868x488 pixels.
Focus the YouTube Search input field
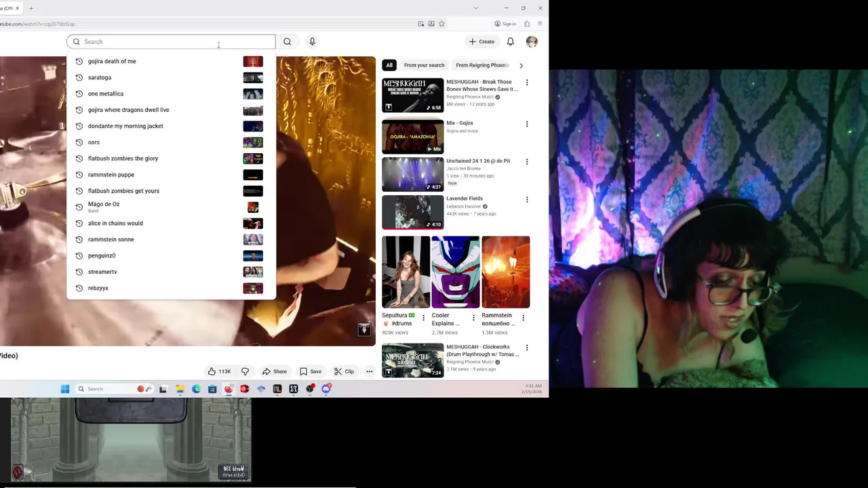(x=171, y=41)
